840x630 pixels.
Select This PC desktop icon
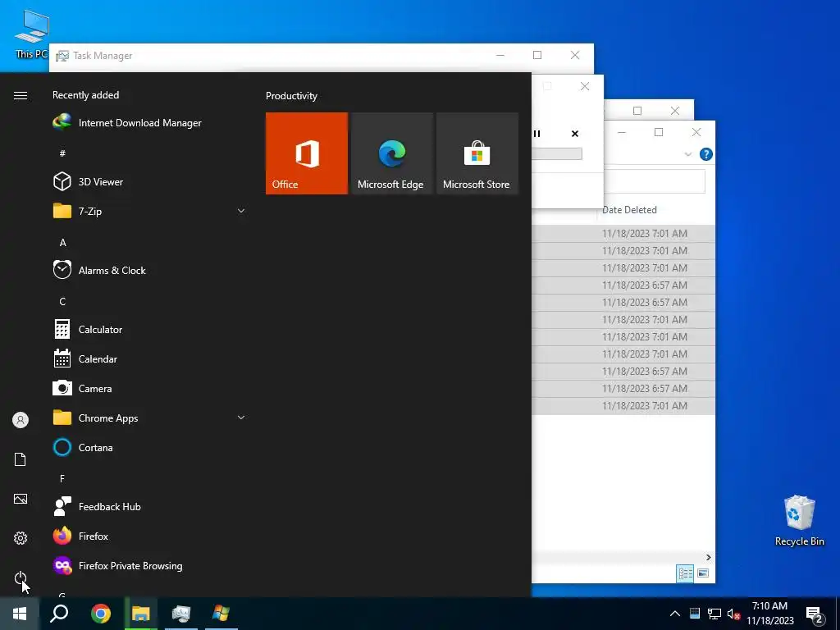pyautogui.click(x=32, y=34)
